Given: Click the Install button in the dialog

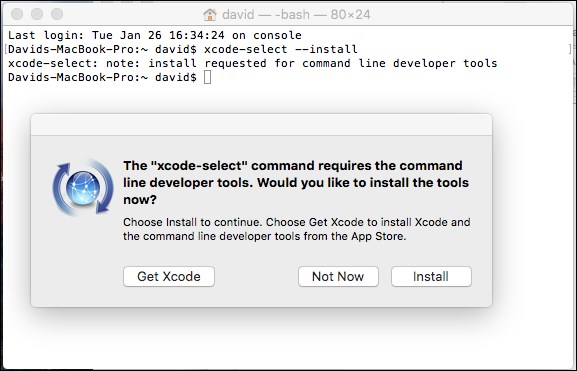Looking at the screenshot, I should click(x=431, y=276).
